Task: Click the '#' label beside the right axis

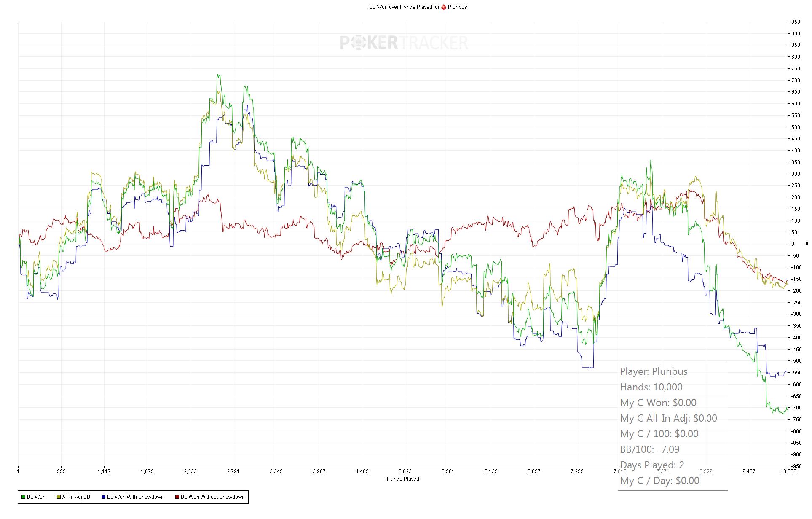Action: pos(807,244)
